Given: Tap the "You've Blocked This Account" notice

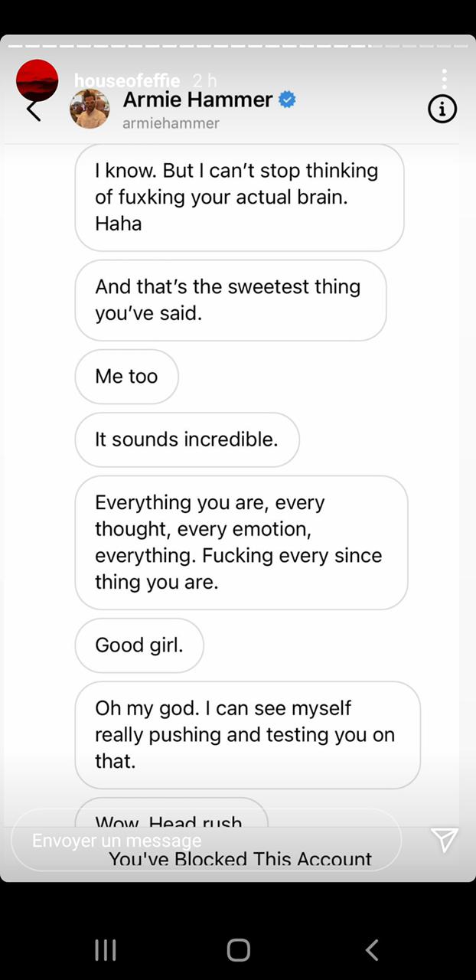Looking at the screenshot, I should [x=240, y=860].
